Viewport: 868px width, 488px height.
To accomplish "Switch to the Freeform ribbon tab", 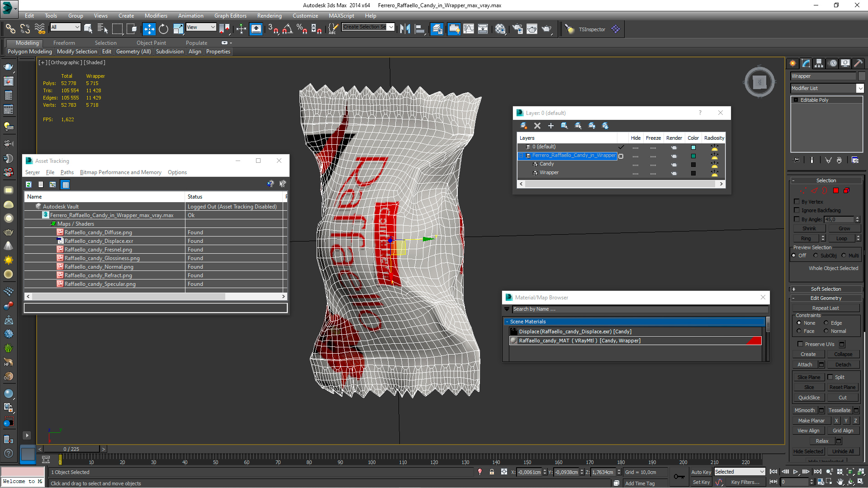I will [x=64, y=43].
